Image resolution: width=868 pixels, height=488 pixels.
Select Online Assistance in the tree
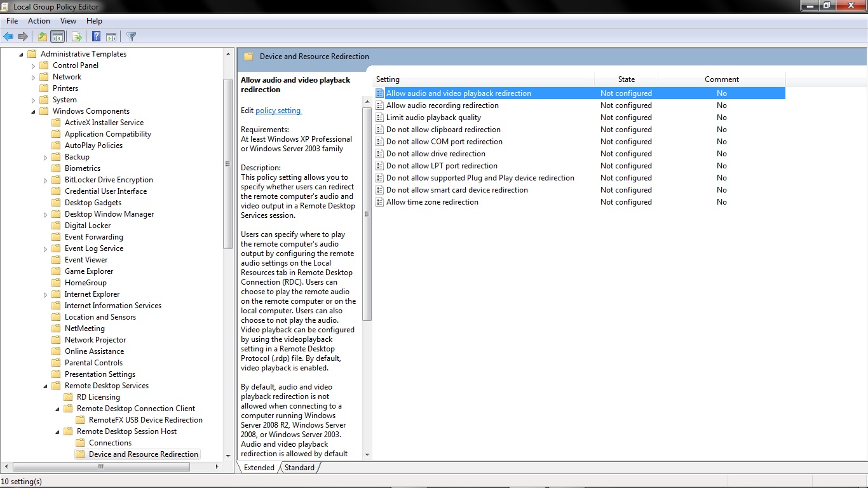click(94, 351)
